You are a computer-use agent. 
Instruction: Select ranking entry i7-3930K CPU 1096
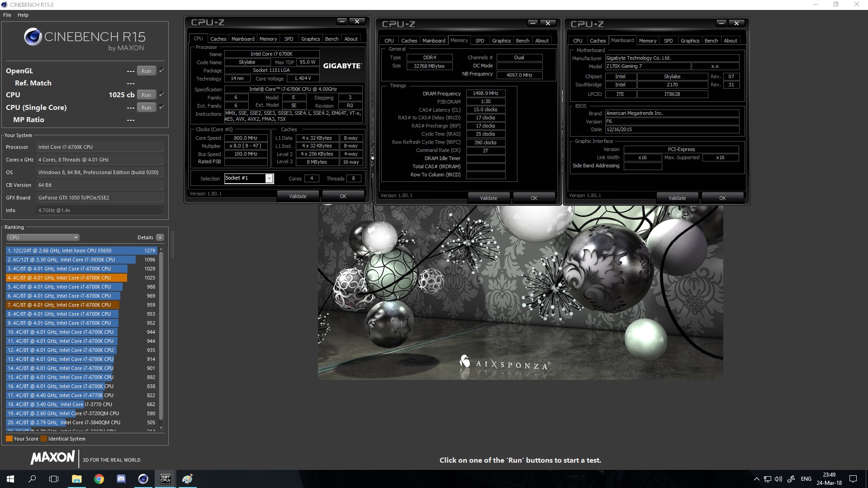(x=81, y=260)
